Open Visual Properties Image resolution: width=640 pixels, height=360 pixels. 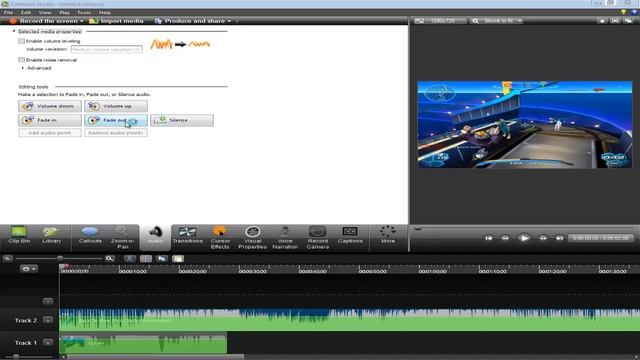(252, 237)
